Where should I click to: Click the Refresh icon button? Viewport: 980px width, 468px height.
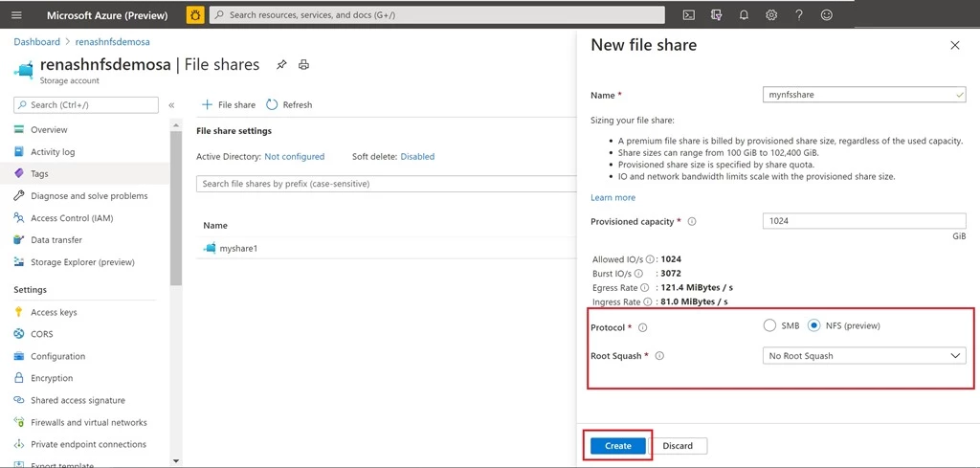click(x=272, y=105)
